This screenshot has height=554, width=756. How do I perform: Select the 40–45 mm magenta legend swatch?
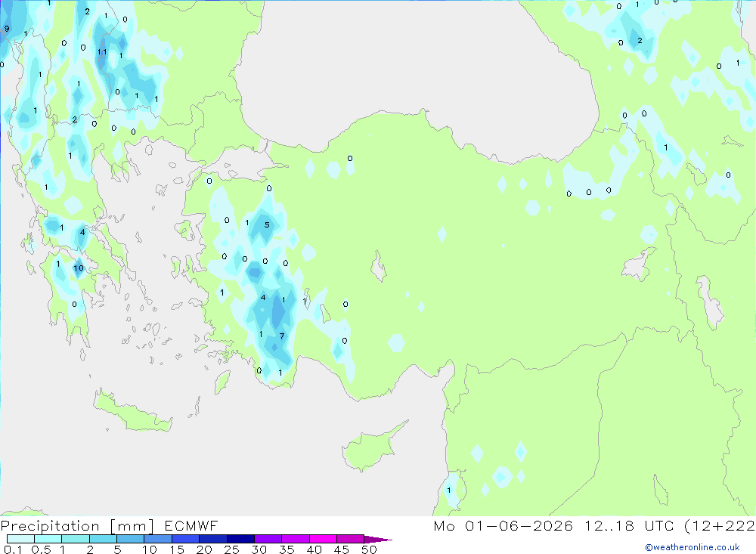[323, 539]
